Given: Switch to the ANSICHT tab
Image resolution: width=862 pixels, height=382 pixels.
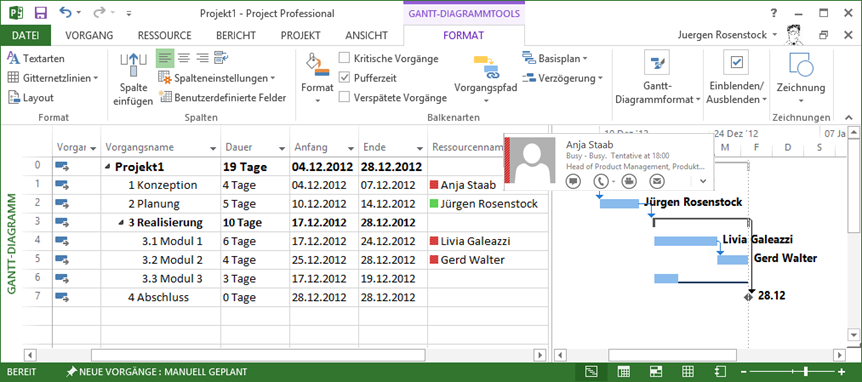Looking at the screenshot, I should (366, 36).
